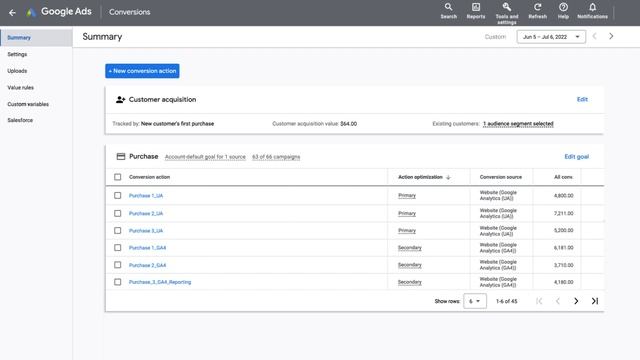This screenshot has width=640, height=360.
Task: Click the 4,800.00 conversions value
Action: 563,196
